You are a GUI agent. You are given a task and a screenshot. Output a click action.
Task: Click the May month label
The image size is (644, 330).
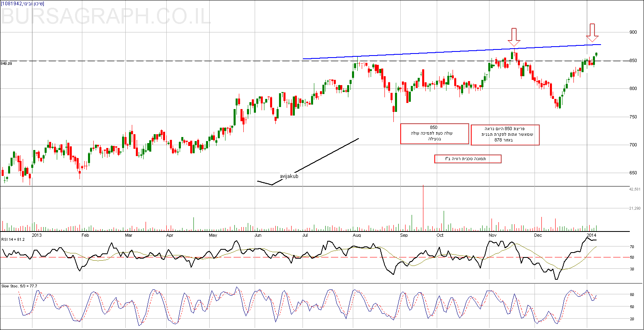(213, 235)
